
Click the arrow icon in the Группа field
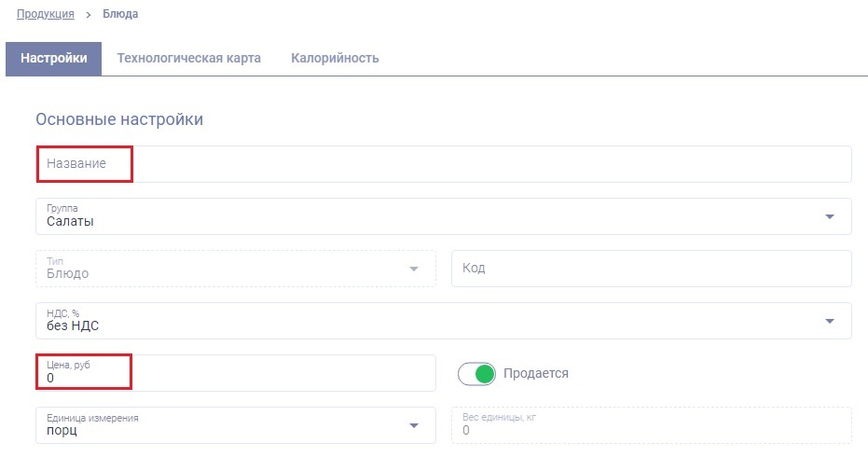(829, 217)
